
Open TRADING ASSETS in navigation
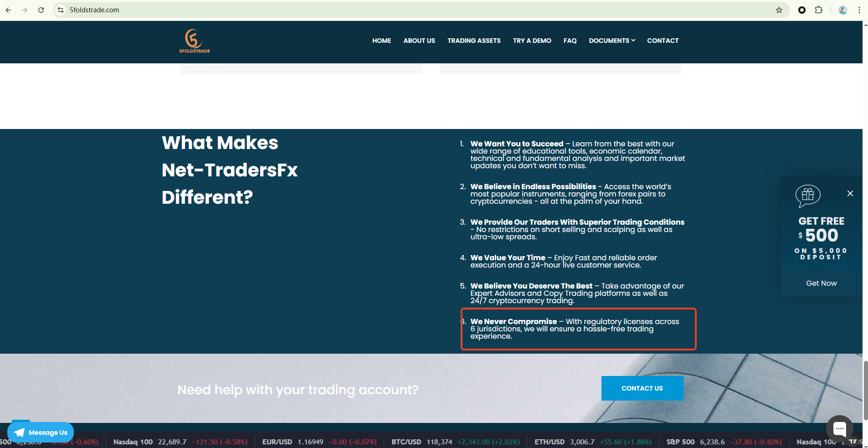point(474,41)
